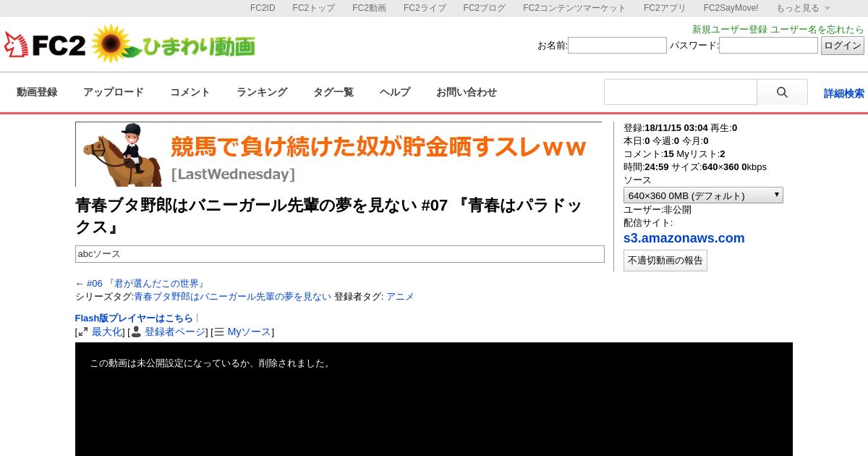
Task: Open FC2アプリ link
Action: [665, 8]
